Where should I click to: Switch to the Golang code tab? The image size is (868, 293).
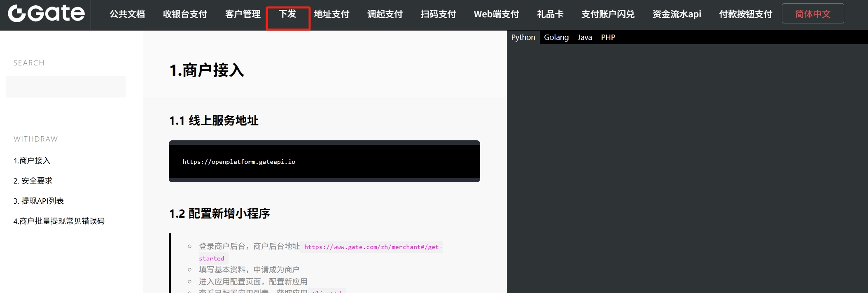pyautogui.click(x=556, y=37)
